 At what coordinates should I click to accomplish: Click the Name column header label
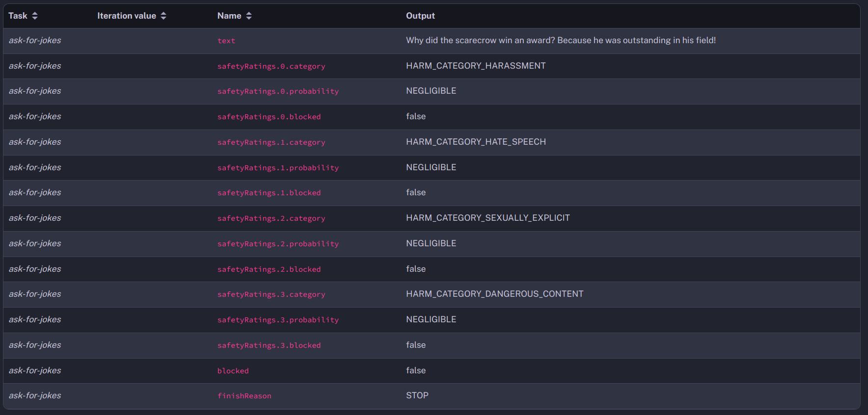coord(229,16)
